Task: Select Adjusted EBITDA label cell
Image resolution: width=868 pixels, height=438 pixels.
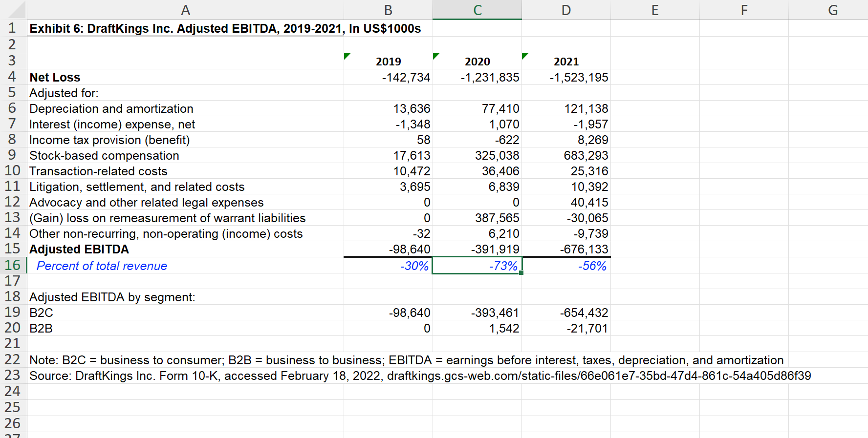Action: pyautogui.click(x=185, y=249)
